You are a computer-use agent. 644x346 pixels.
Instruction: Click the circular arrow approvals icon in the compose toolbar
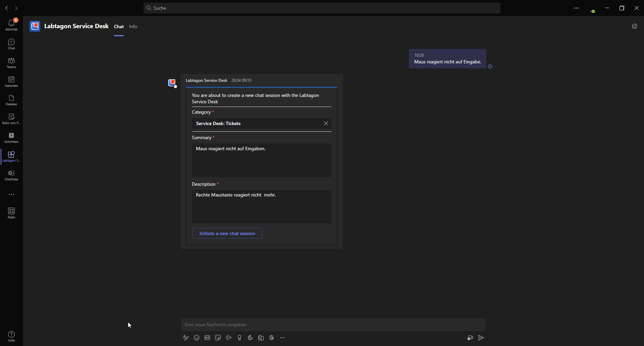pyautogui.click(x=250, y=338)
